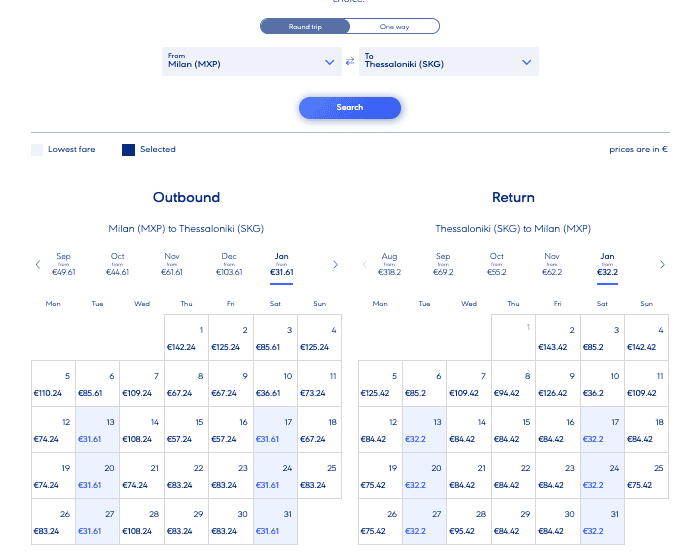Go to next months in Return calendar
Image resolution: width=696 pixels, height=558 pixels.
[662, 265]
